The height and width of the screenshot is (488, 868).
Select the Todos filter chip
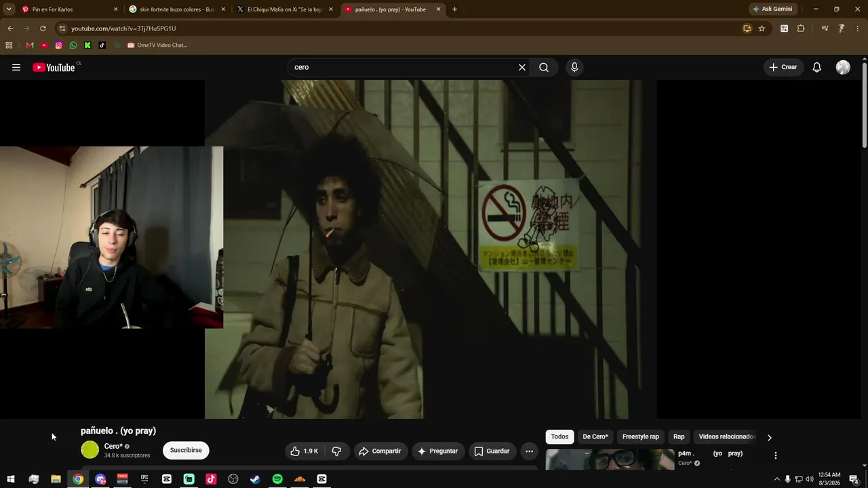(x=559, y=436)
